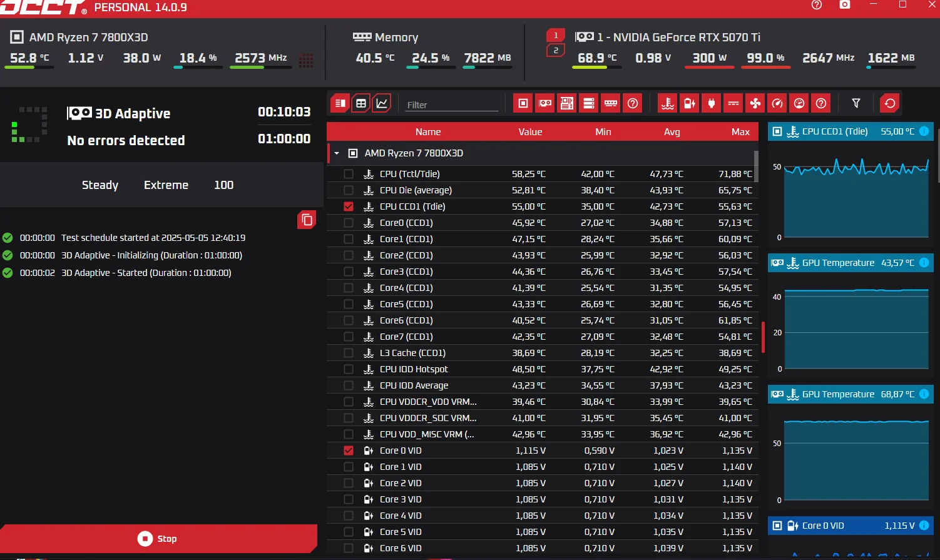The image size is (940, 560).
Task: Enable the CPU IOD Hotspot checkbox
Action: click(349, 369)
